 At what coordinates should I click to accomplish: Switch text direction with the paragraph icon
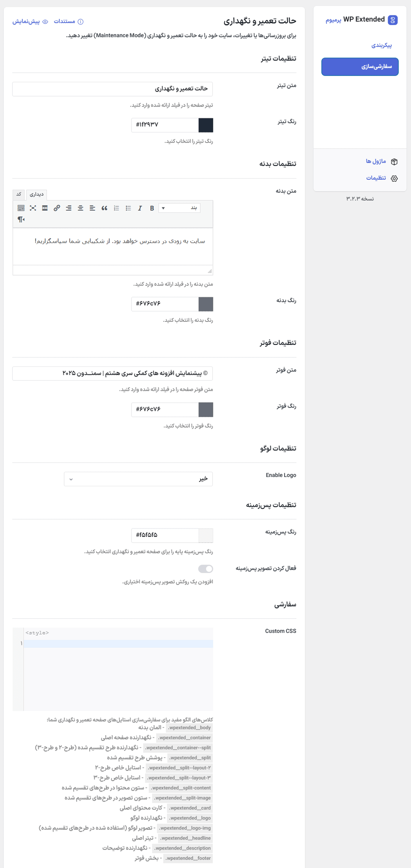tap(21, 220)
